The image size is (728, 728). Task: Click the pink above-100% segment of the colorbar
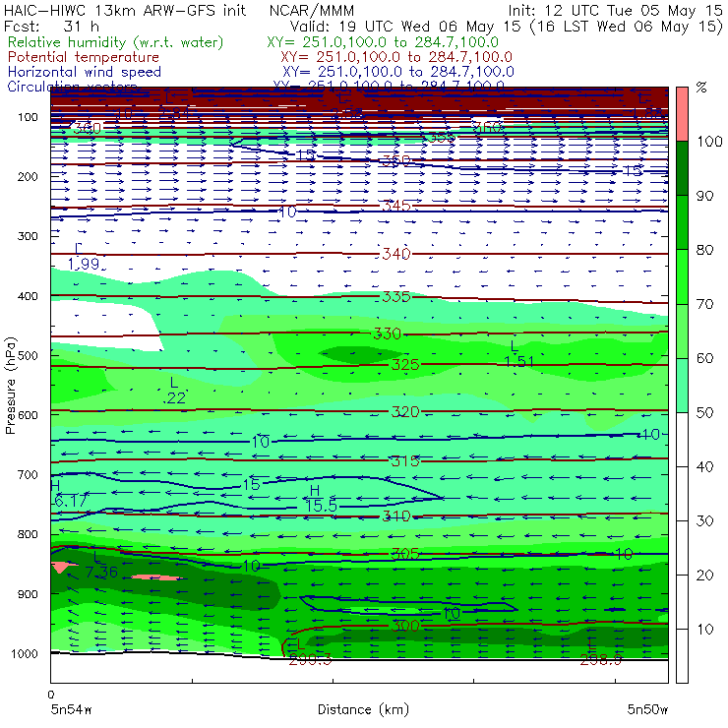[682, 114]
